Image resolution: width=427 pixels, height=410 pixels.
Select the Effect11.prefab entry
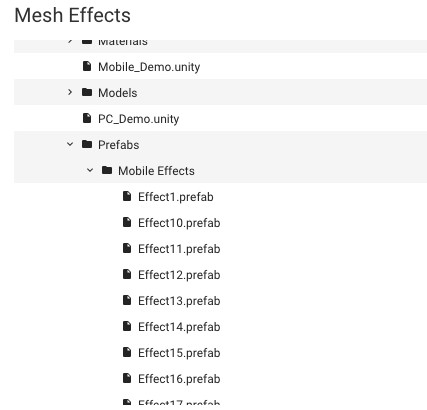coord(179,249)
